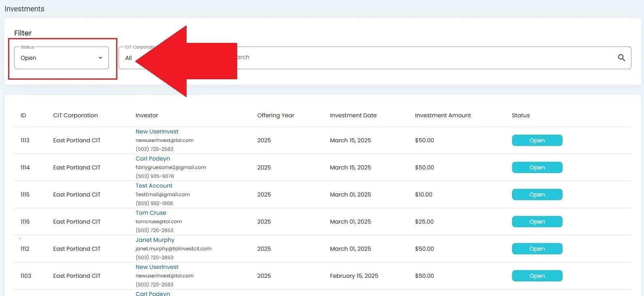Expand the Status filter dropdown arrow
The width and height of the screenshot is (644, 296).
pyautogui.click(x=100, y=58)
